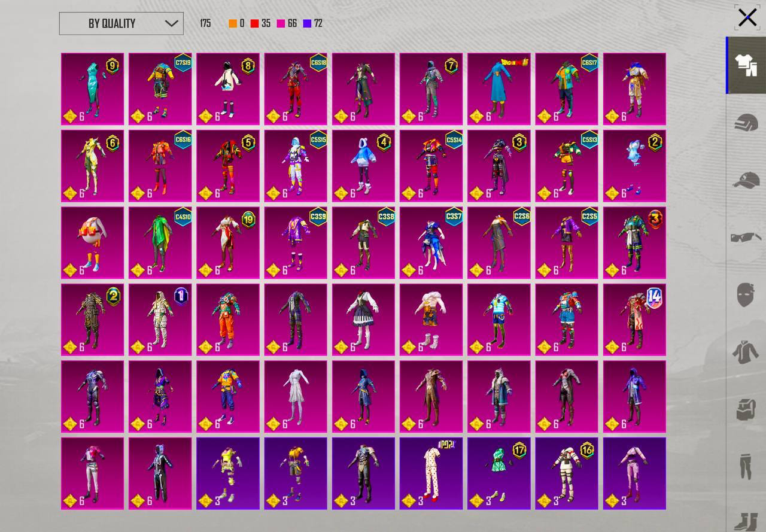The width and height of the screenshot is (766, 532).
Task: Expand the BY QUALITY sort dropdown
Action: (x=121, y=23)
